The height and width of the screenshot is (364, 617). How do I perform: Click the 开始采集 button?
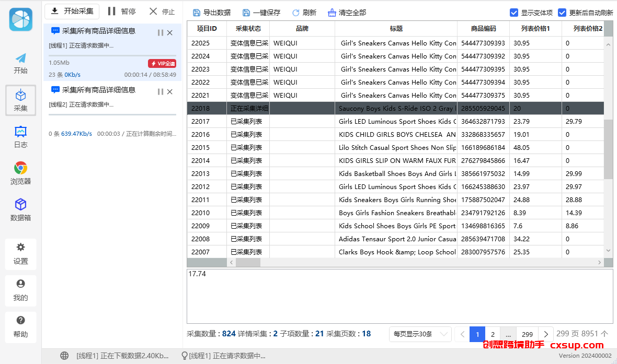click(72, 11)
